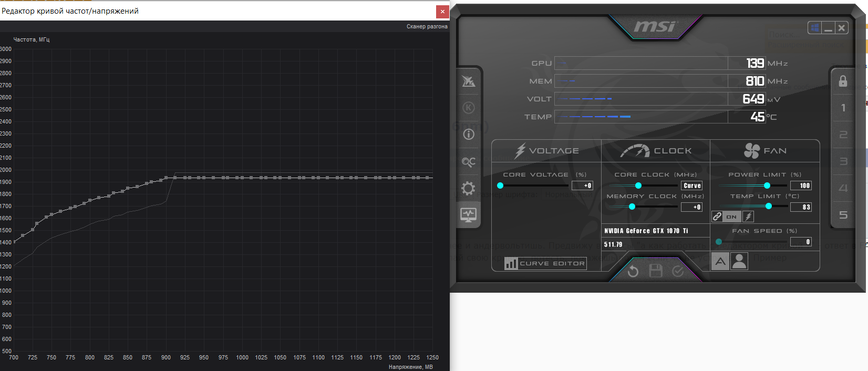This screenshot has height=371, width=868.
Task: Start the OC Scanner icon
Action: 468,161
